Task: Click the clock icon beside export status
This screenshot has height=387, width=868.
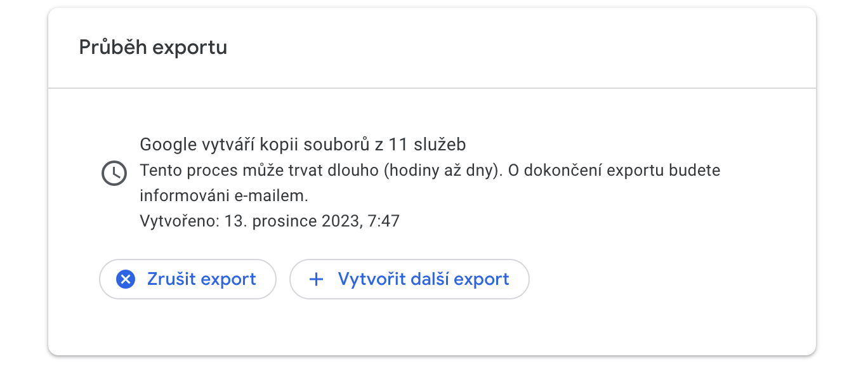Action: (113, 173)
